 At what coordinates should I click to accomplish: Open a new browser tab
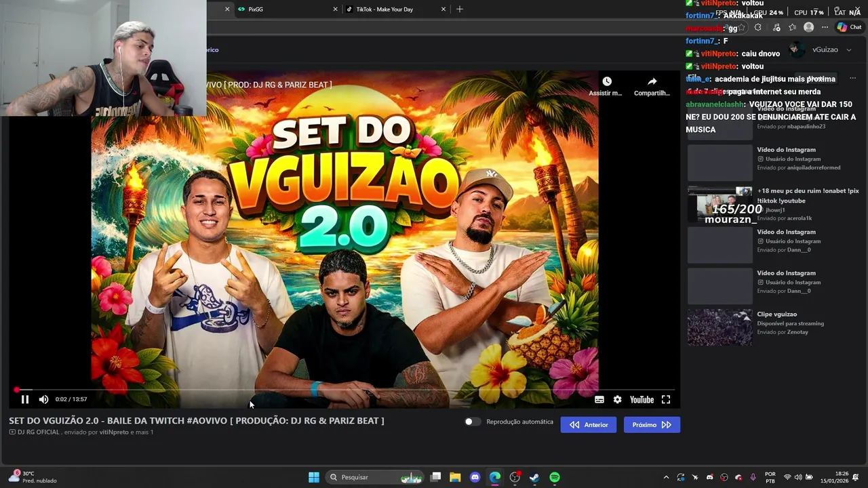(460, 9)
